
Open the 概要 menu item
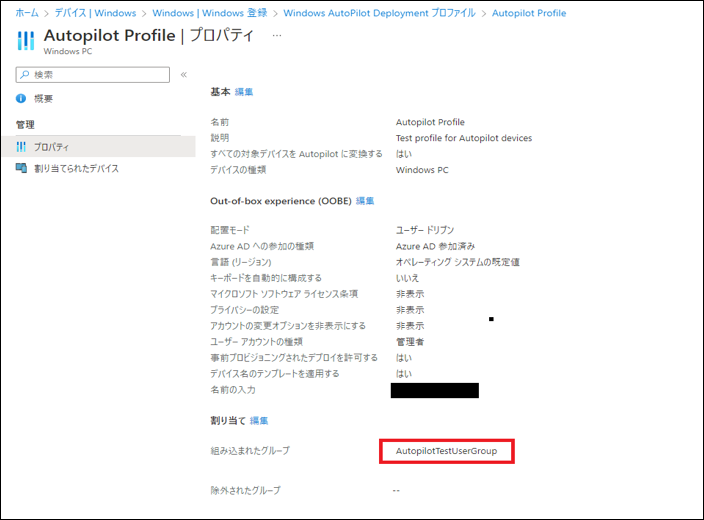44,99
